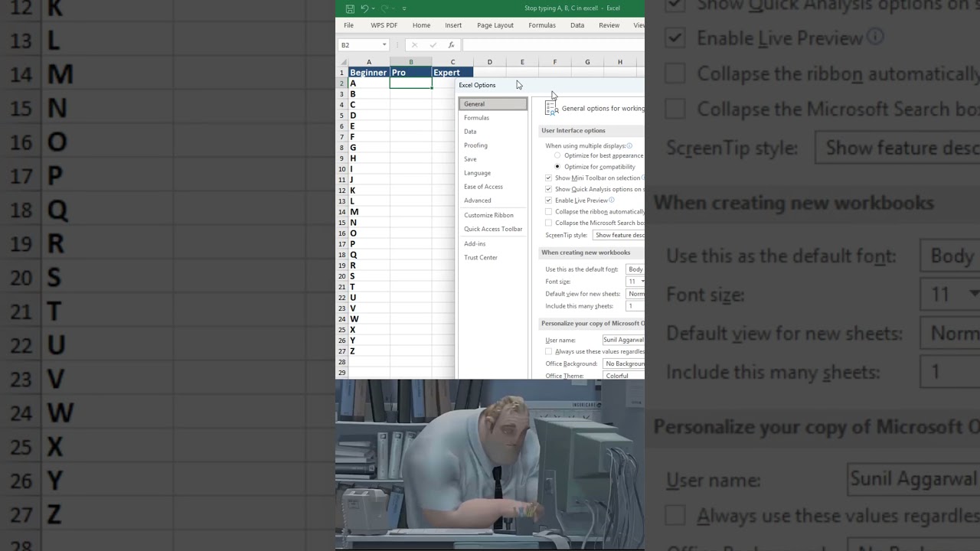Click the Undo arrow icon

364,8
